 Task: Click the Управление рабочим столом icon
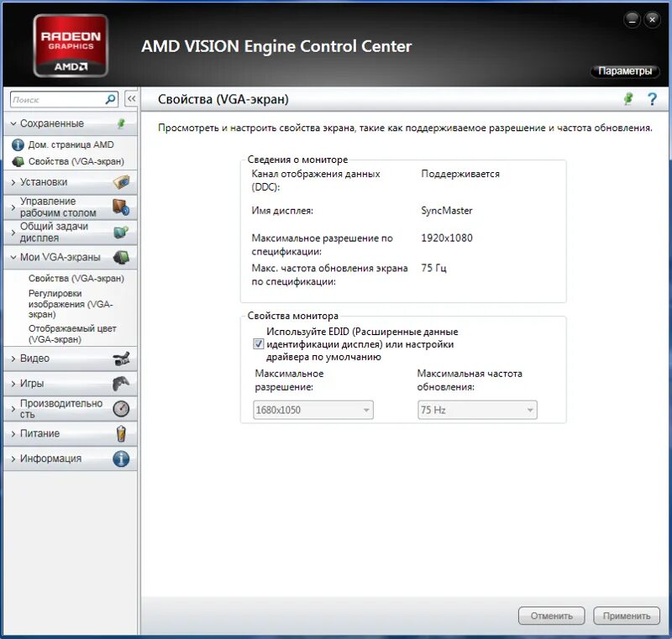[x=121, y=207]
